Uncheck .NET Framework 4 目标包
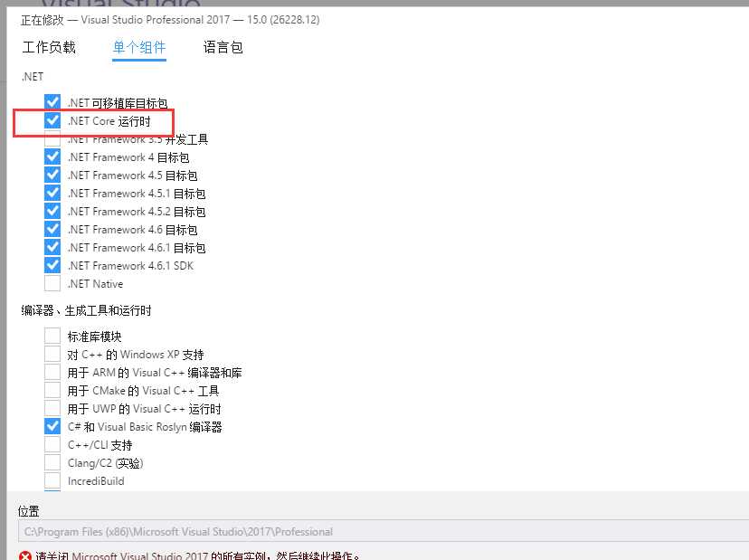749x560 pixels. pyautogui.click(x=52, y=157)
